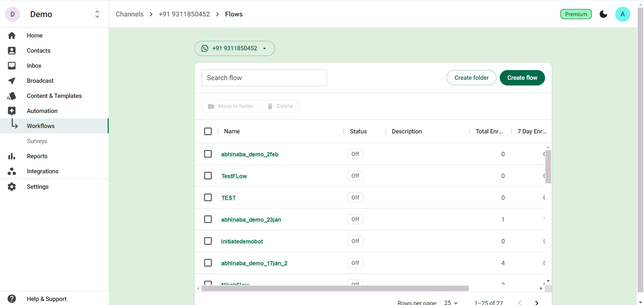This screenshot has width=644, height=305.
Task: Select all flows with header checkbox
Action: pyautogui.click(x=208, y=131)
